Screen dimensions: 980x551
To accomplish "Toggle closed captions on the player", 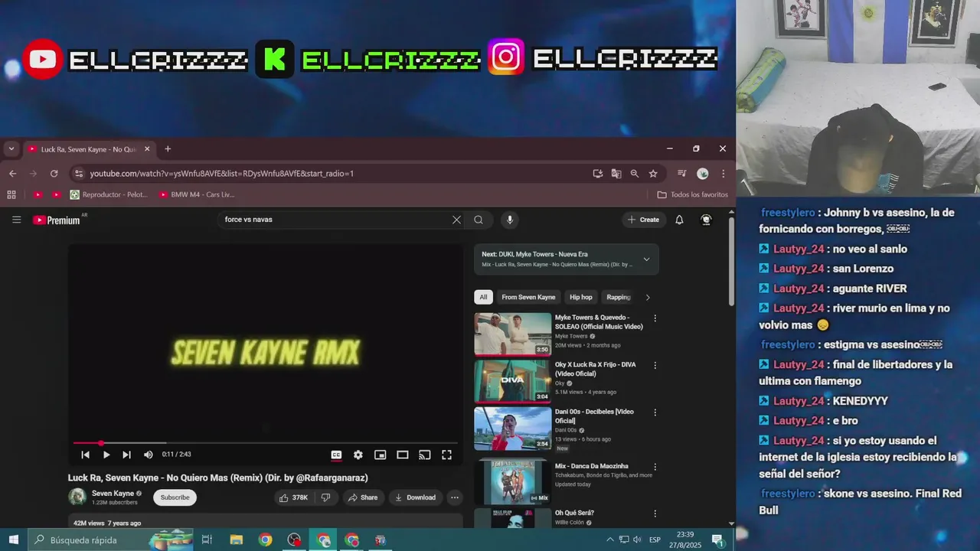I will click(336, 455).
